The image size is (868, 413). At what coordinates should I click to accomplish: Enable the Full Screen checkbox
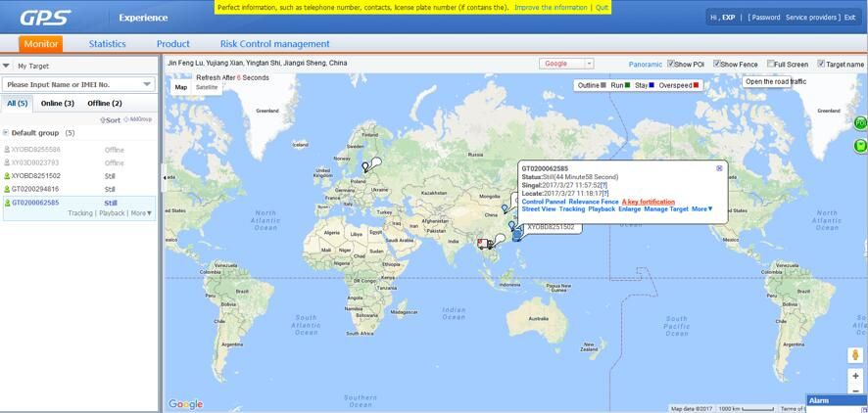point(771,64)
